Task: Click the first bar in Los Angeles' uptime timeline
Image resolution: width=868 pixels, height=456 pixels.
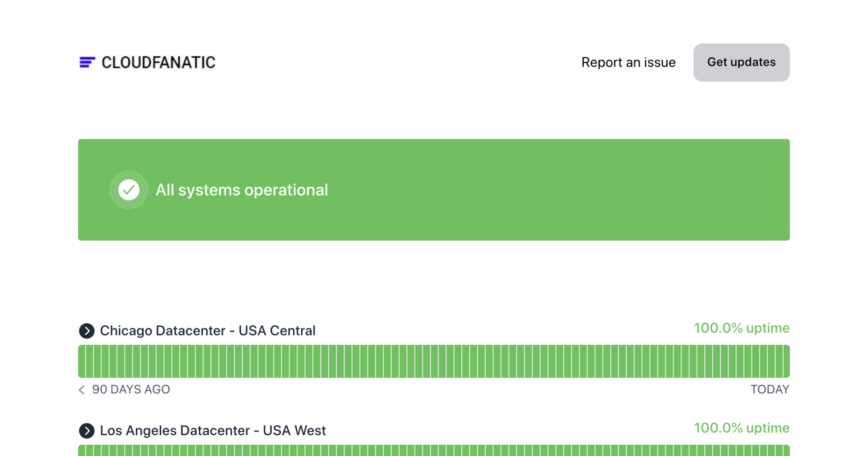Action: pos(82,451)
